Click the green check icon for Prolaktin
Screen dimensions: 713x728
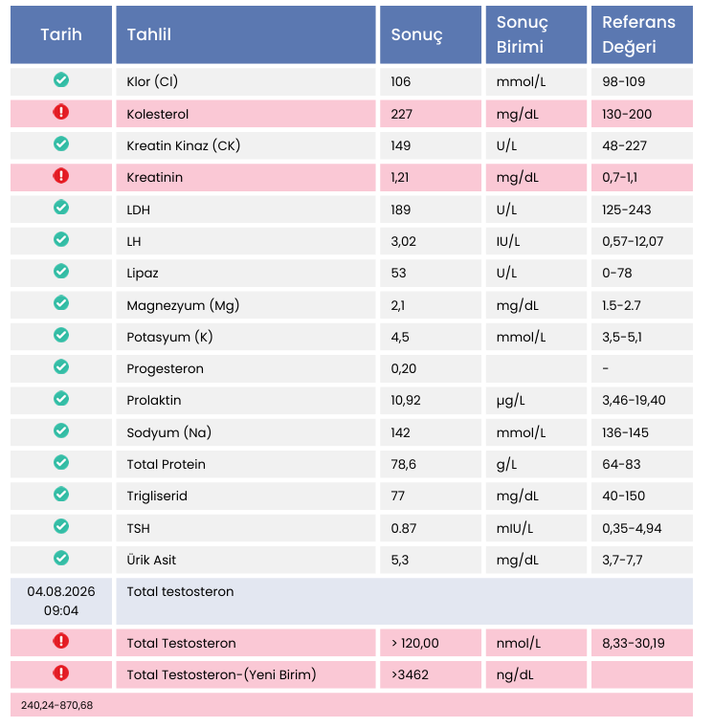(61, 399)
